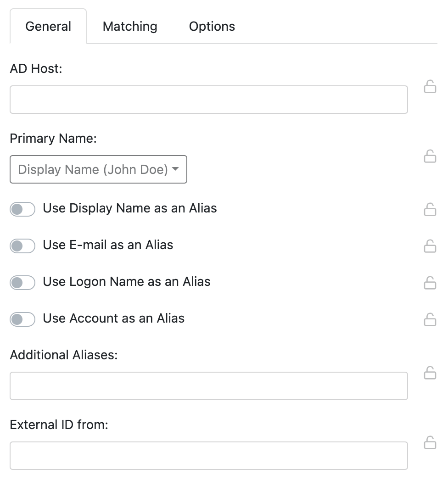Click the lock next to Use E-mail as an Alias
The image size is (448, 480).
(x=430, y=246)
